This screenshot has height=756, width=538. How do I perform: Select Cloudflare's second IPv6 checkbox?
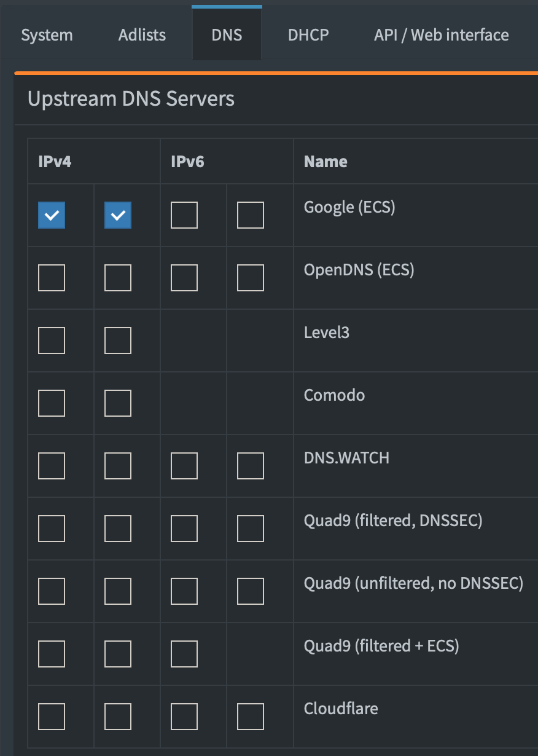coord(251,717)
